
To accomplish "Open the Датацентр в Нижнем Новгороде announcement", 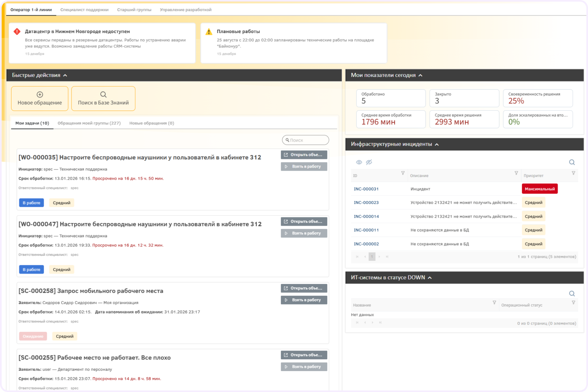I will 102,43.
